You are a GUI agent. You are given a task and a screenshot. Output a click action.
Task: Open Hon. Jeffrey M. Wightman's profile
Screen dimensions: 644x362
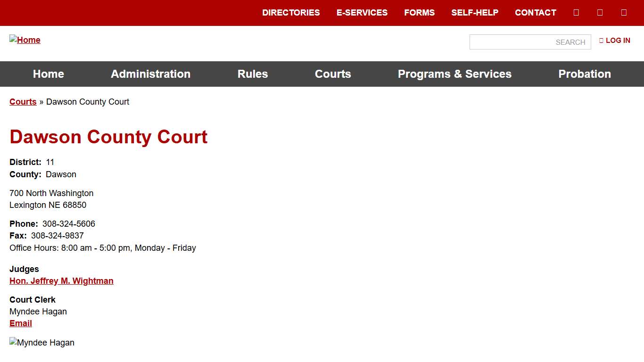coord(61,280)
